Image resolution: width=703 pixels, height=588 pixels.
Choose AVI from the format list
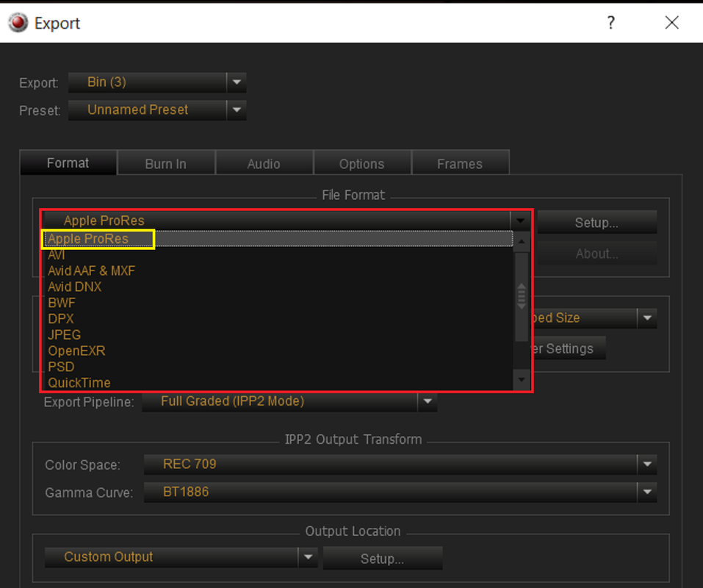[278, 255]
